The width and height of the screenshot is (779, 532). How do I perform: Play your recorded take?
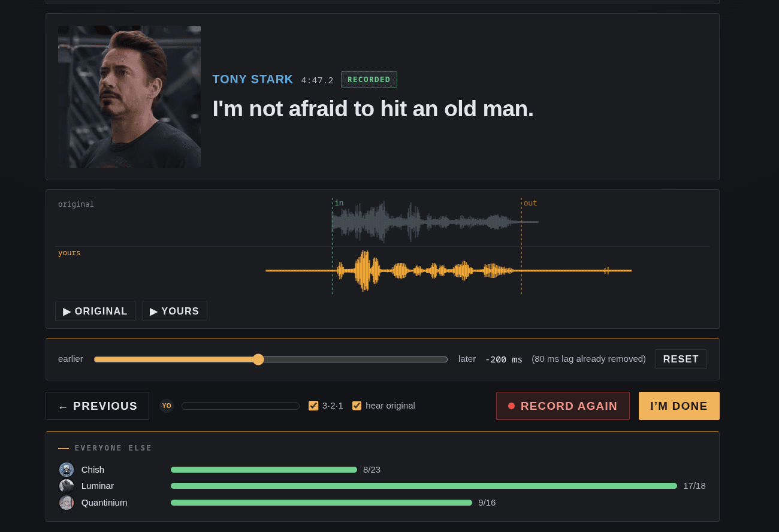[x=174, y=311]
